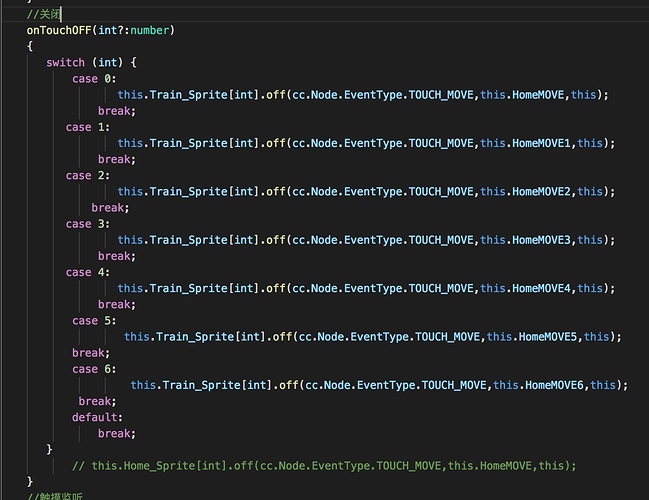The width and height of the screenshot is (649, 500).
Task: Click the "//关闭" comment at the top
Action: 44,14
